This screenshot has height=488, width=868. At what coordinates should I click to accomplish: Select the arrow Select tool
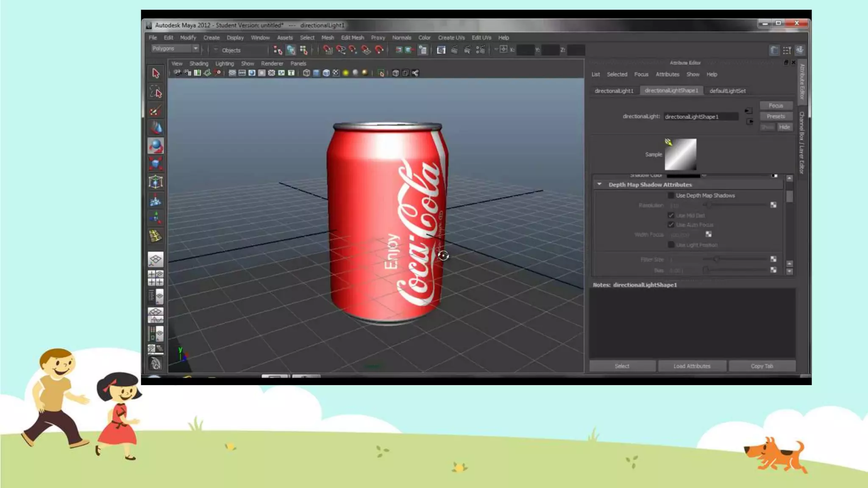point(156,73)
